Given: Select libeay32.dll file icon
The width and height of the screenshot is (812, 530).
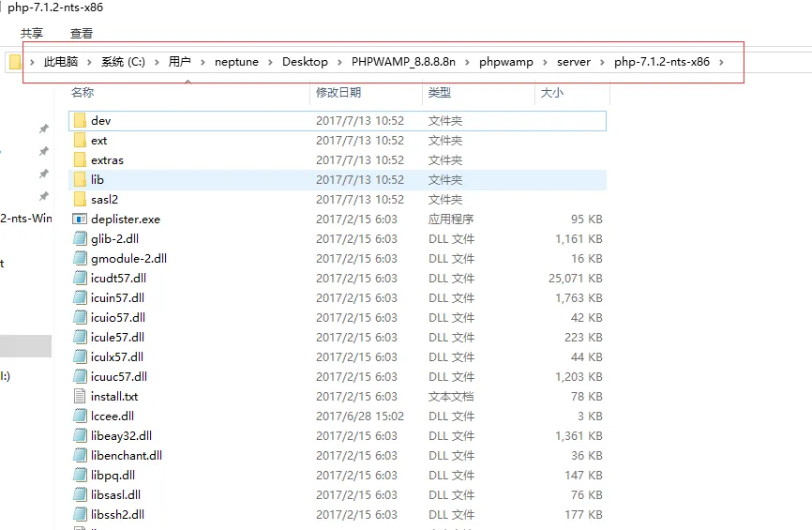Looking at the screenshot, I should point(80,435).
